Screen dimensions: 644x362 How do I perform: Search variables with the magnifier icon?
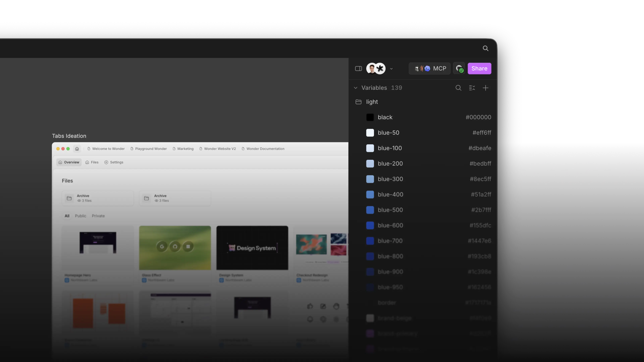[x=458, y=88]
